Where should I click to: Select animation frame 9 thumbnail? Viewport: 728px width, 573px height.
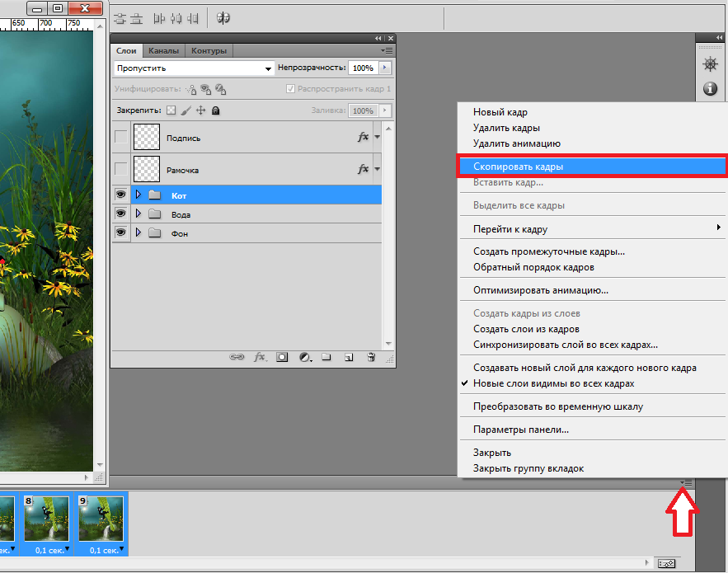(101, 519)
